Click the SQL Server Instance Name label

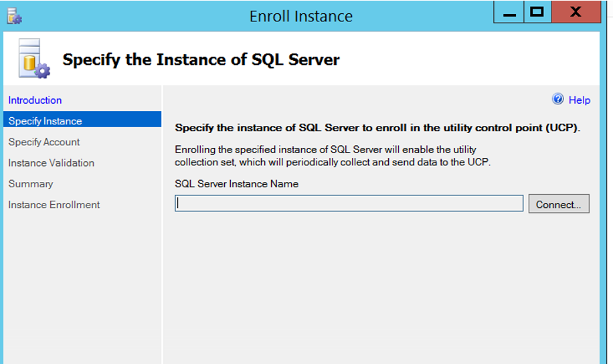tap(236, 184)
